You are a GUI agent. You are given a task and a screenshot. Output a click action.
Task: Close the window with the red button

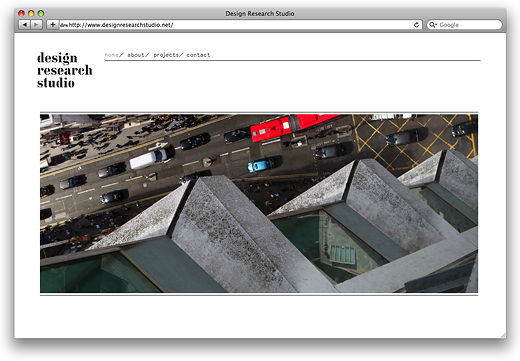(21, 13)
